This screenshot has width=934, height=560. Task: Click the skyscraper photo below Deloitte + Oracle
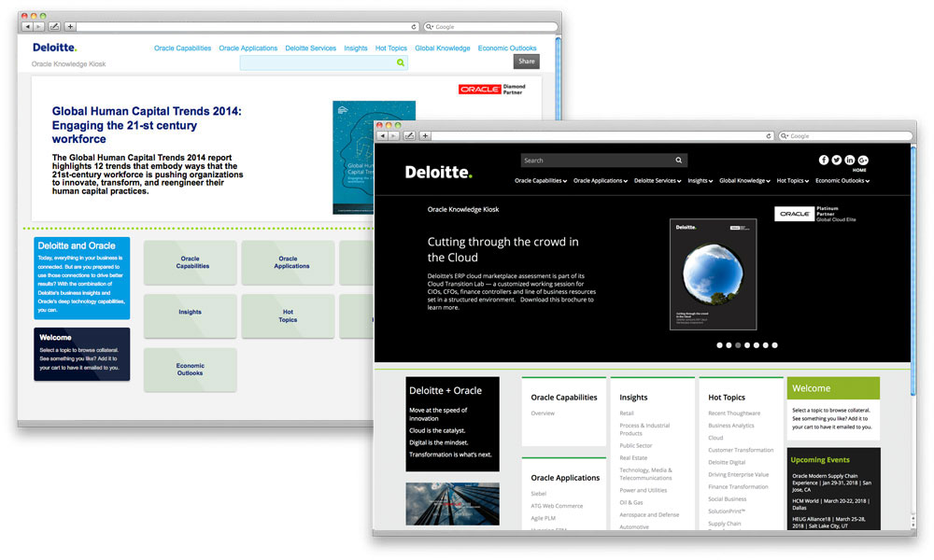(x=453, y=504)
